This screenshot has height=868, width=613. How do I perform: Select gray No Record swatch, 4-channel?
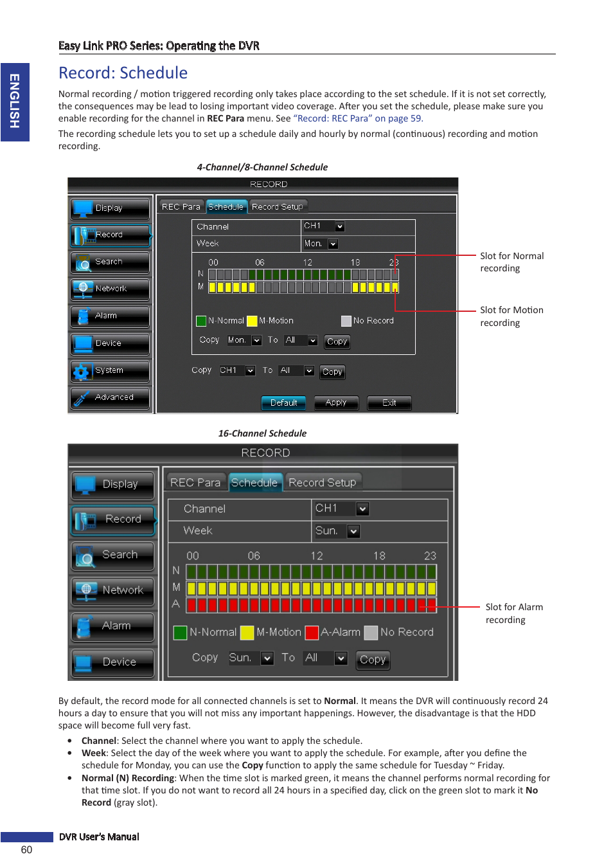(x=346, y=321)
